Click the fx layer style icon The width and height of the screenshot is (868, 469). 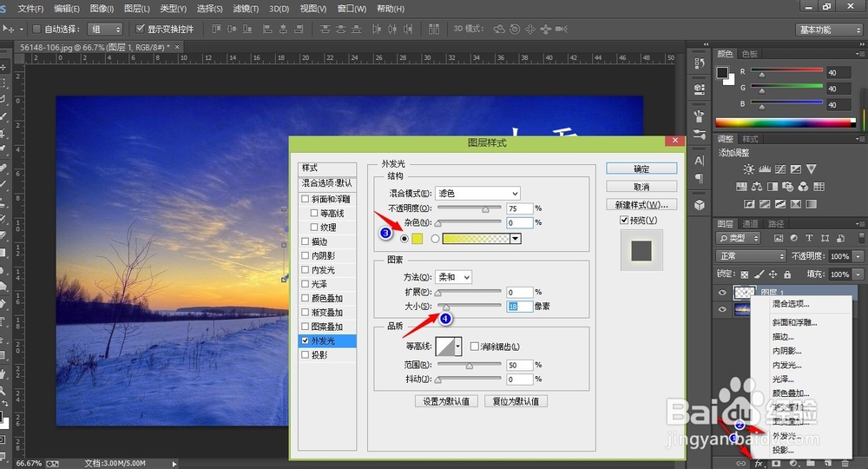pyautogui.click(x=759, y=463)
